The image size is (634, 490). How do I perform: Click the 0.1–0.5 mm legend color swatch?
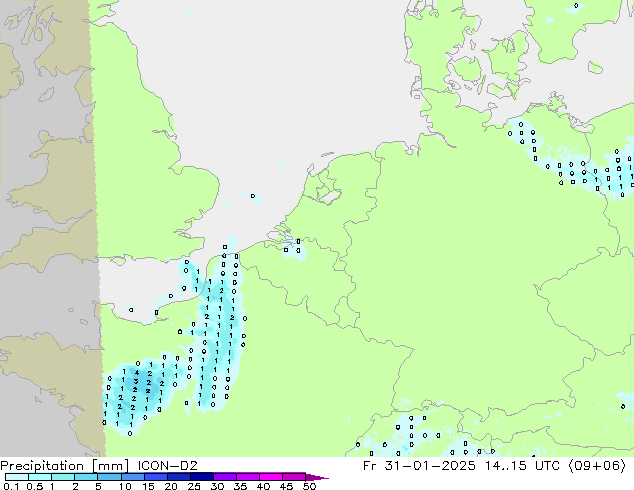coord(17,477)
